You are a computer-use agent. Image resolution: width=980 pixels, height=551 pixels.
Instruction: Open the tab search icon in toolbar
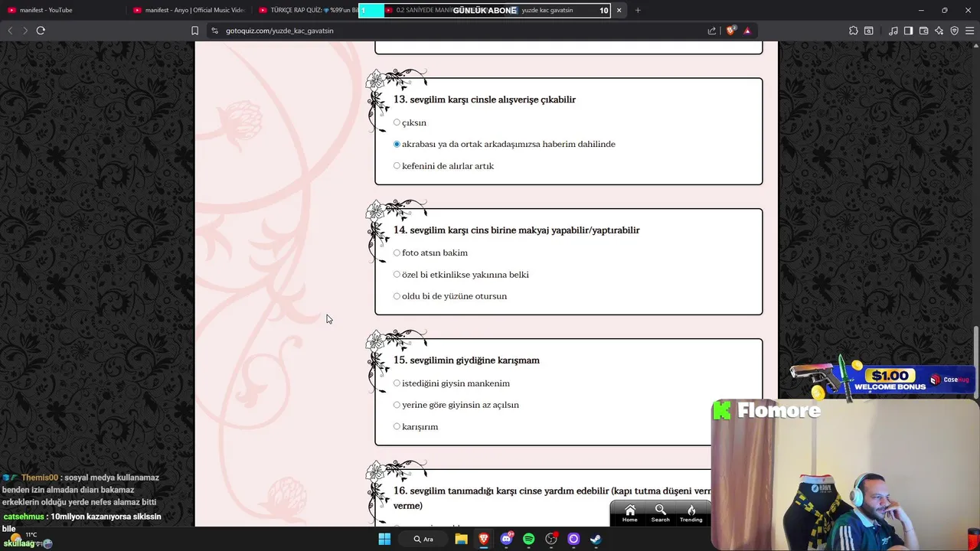click(869, 31)
